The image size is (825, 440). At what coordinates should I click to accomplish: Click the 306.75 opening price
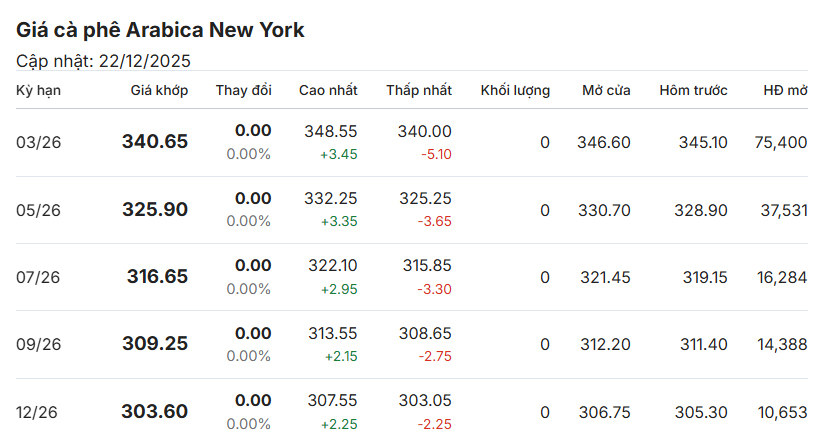(x=604, y=411)
